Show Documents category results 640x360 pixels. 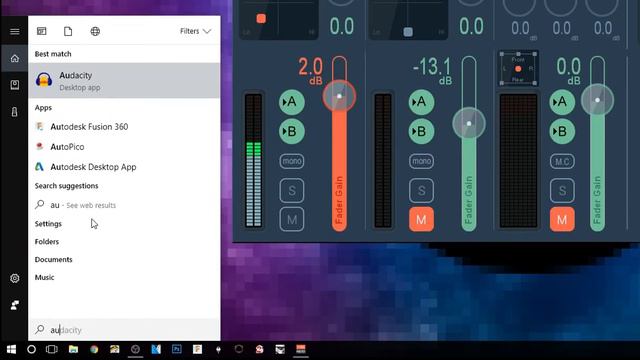[53, 260]
